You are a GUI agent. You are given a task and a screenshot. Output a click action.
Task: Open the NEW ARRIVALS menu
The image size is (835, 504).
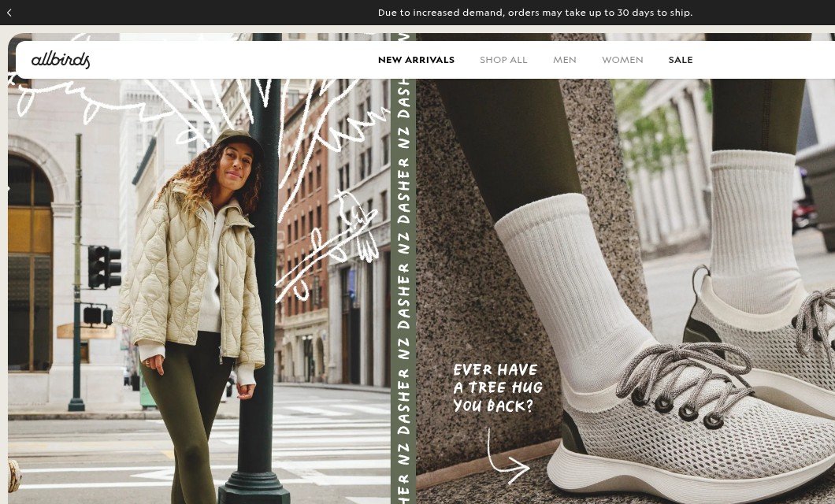(416, 60)
